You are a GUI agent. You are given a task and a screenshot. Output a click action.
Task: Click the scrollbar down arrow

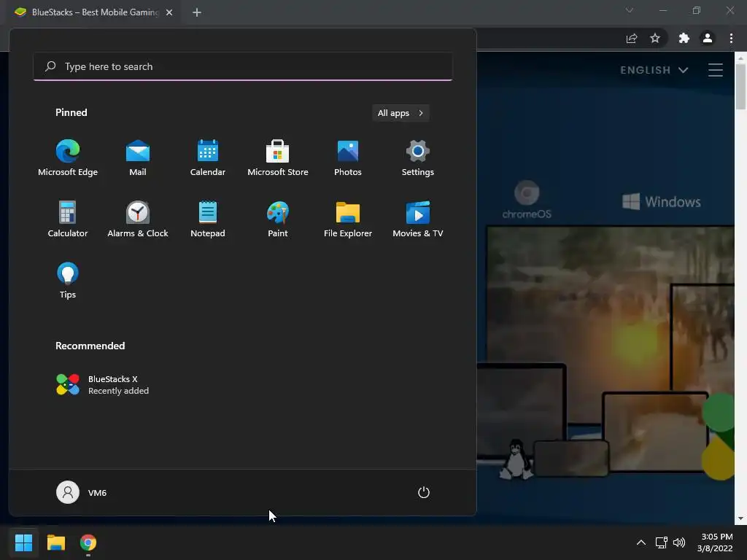[741, 518]
